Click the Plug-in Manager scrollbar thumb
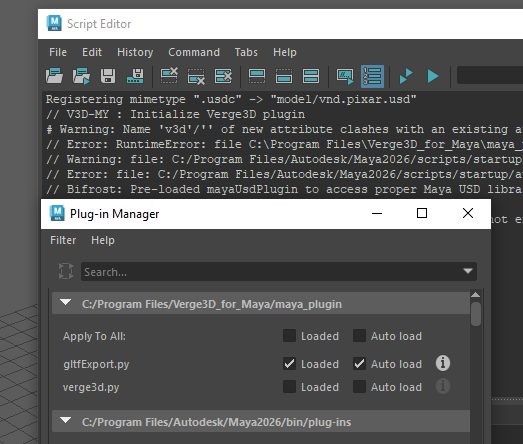Viewport: 523px width, 444px height. (x=476, y=314)
